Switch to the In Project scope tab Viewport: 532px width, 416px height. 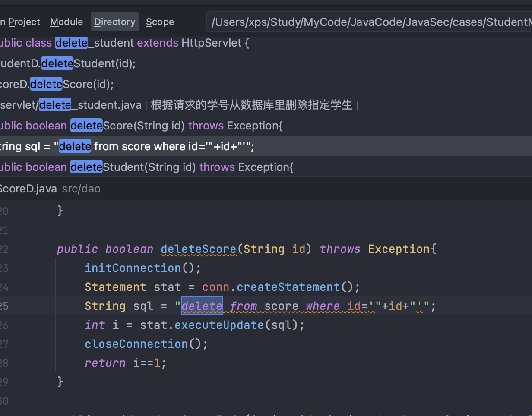(x=21, y=22)
